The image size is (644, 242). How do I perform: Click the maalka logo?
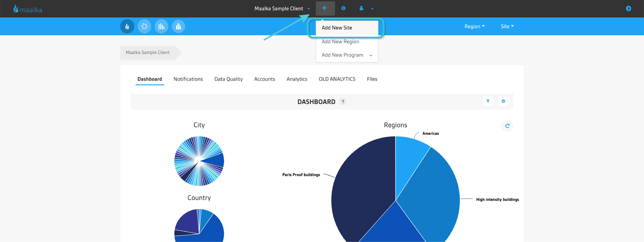coord(27,9)
